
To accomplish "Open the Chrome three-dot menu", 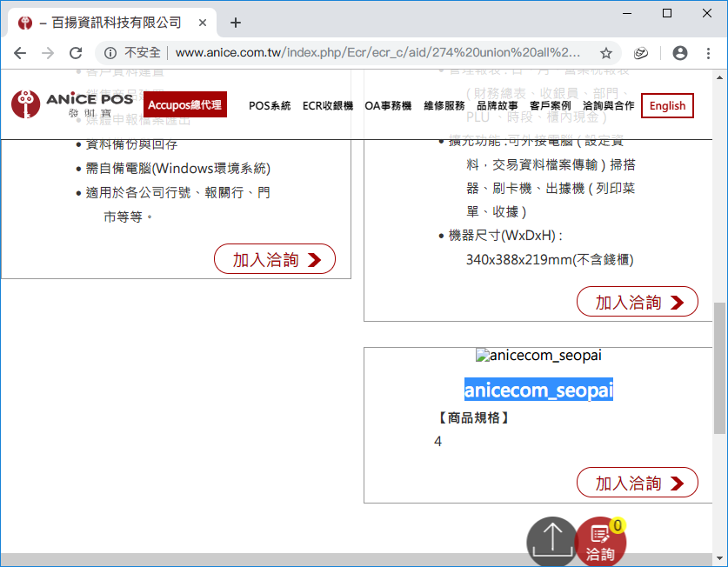I will [708, 53].
